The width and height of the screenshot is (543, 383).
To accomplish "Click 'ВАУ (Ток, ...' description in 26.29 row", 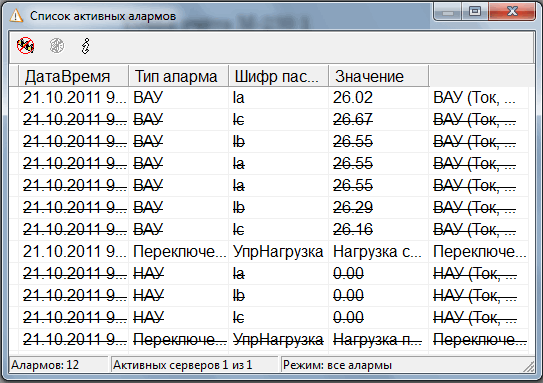I will coord(479,208).
